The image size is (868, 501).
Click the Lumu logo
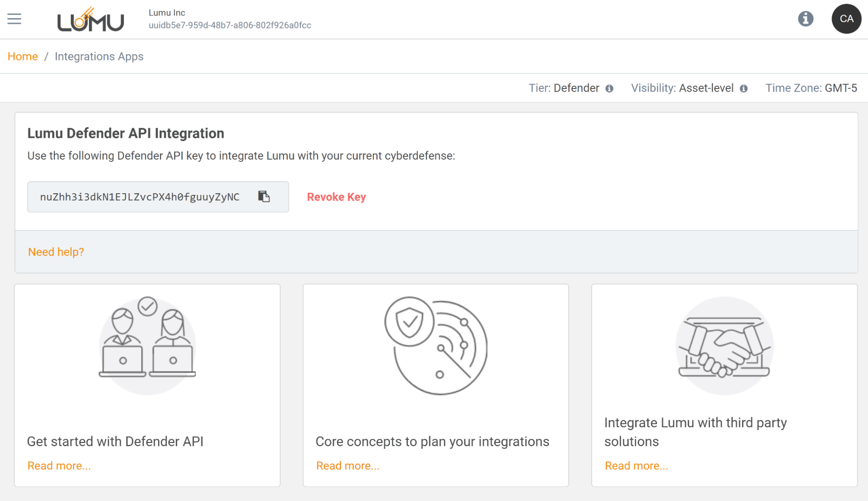coord(90,20)
